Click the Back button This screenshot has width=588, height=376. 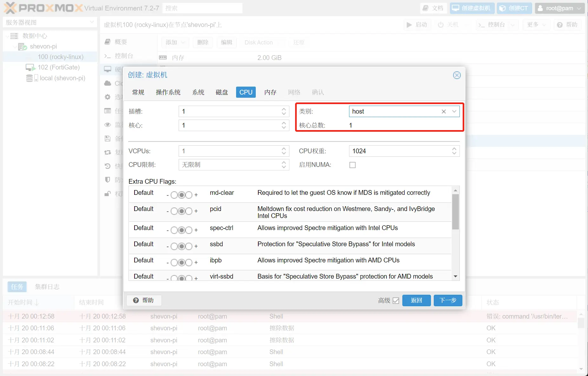[416, 300]
